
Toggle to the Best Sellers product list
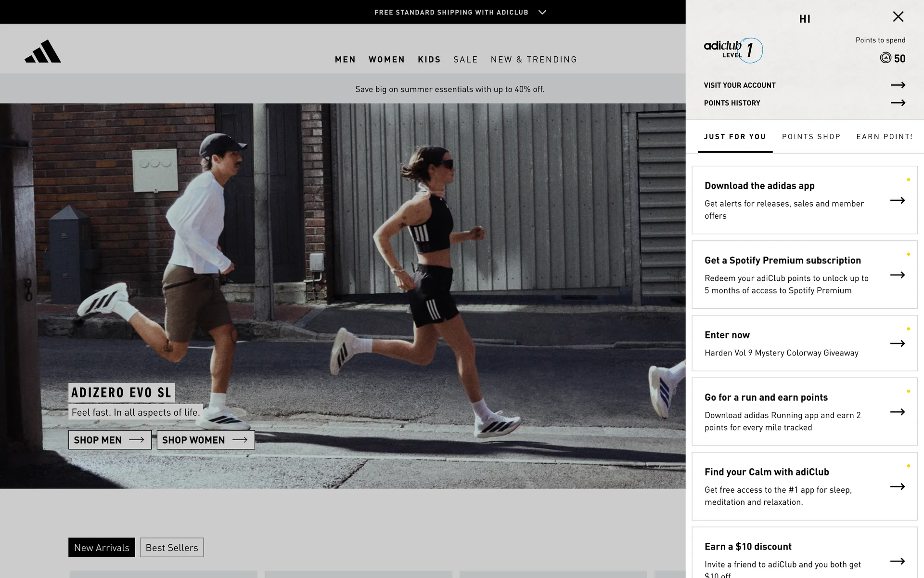[172, 548]
